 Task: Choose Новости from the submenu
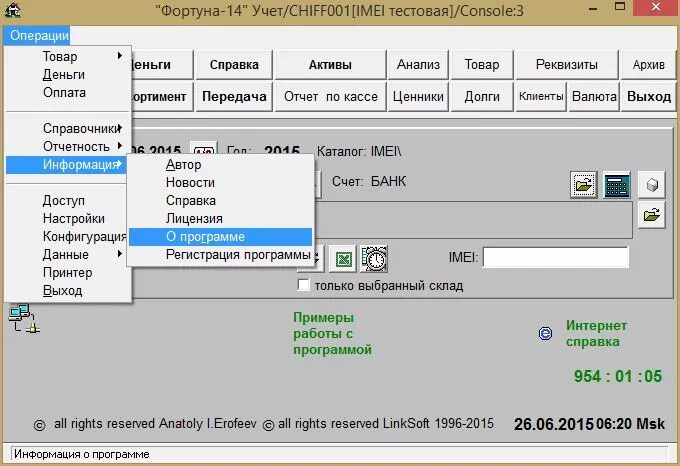point(220,182)
